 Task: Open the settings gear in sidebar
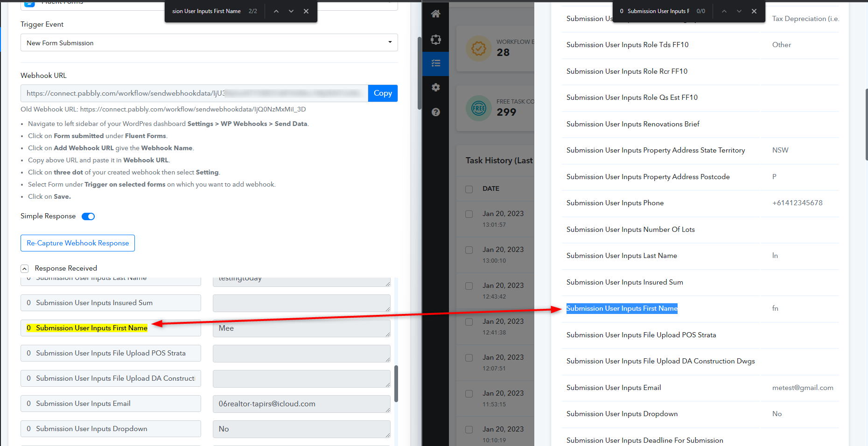click(435, 88)
